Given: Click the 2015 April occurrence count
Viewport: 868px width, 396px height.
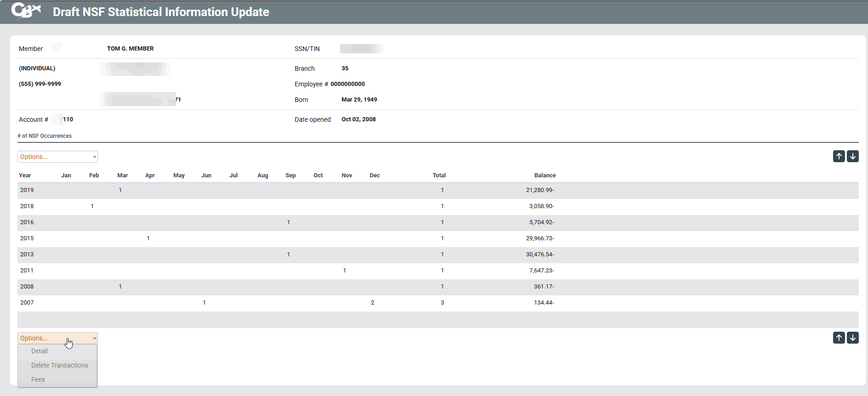Looking at the screenshot, I should point(148,238).
